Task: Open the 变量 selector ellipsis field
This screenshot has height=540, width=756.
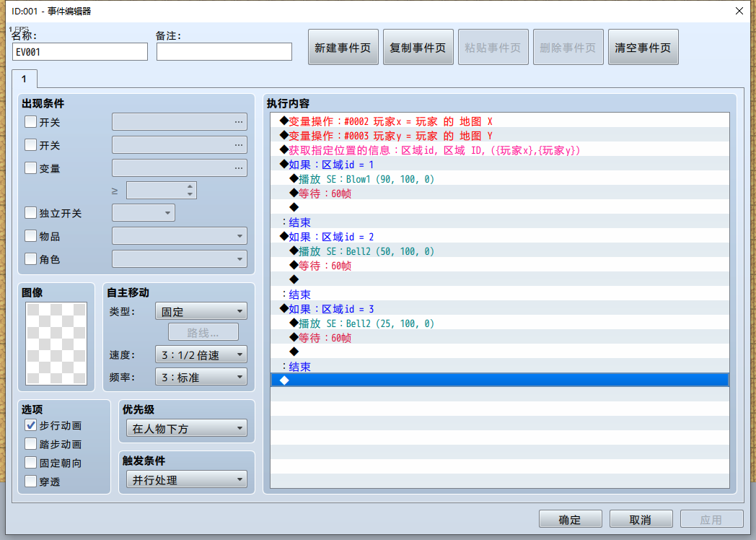Action: point(180,168)
